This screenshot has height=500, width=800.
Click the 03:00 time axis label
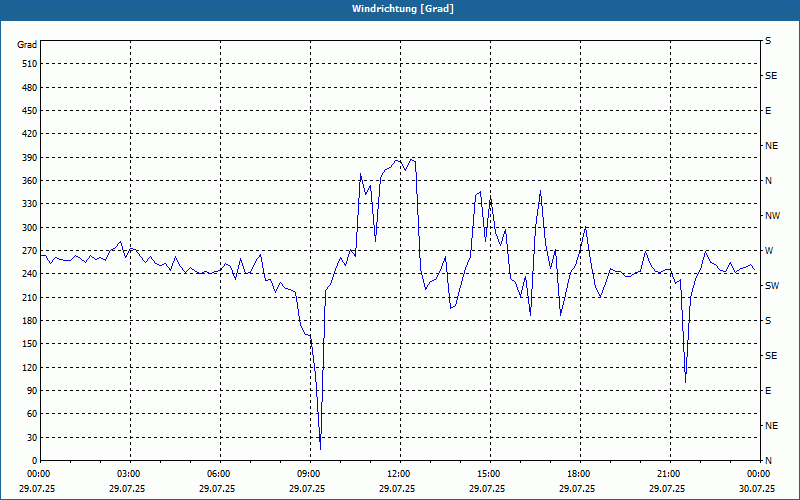(x=127, y=474)
